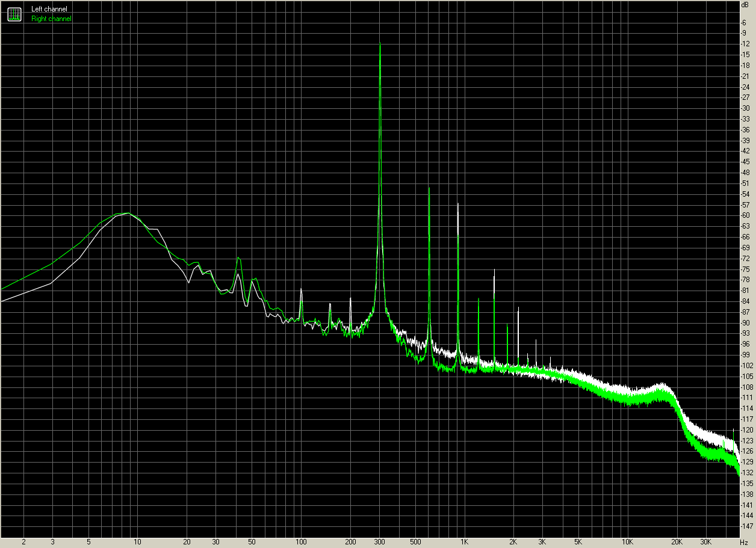Click the -102 dB axis value
This screenshot has height=548, width=756.
click(x=748, y=366)
